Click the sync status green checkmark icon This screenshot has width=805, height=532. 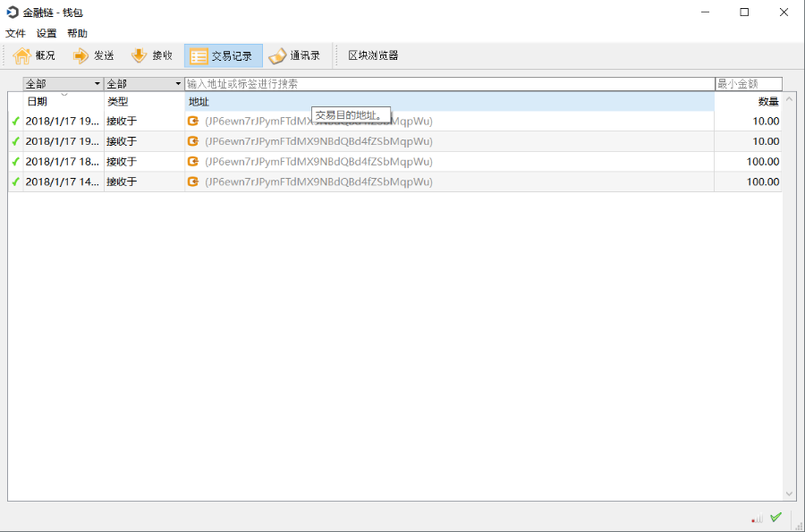tap(775, 517)
